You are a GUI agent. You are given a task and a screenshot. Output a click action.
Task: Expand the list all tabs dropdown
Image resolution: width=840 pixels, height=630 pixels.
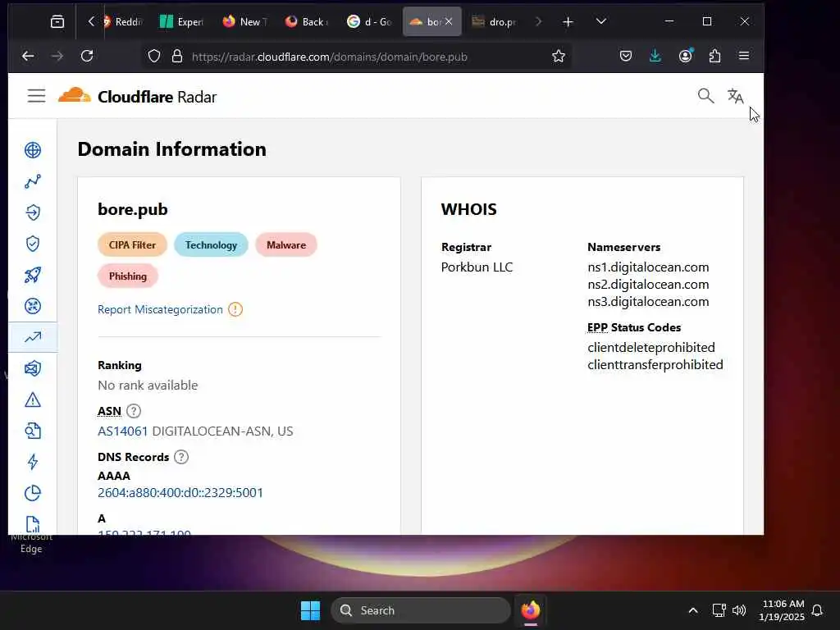coord(601,21)
